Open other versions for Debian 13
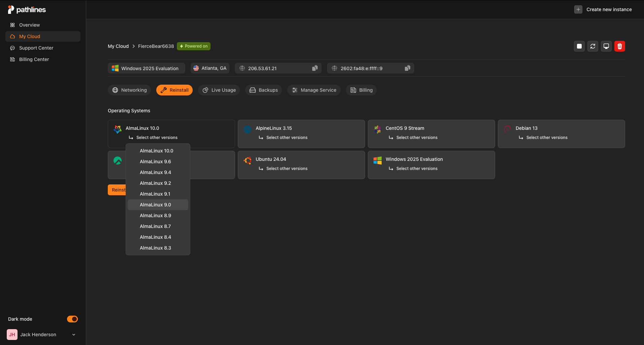This screenshot has width=644, height=345. (546, 137)
